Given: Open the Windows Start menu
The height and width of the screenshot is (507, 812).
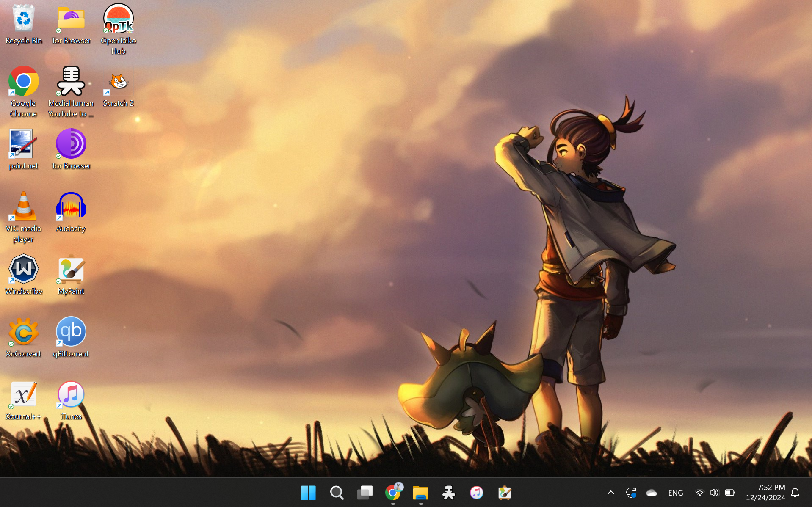Looking at the screenshot, I should [308, 493].
